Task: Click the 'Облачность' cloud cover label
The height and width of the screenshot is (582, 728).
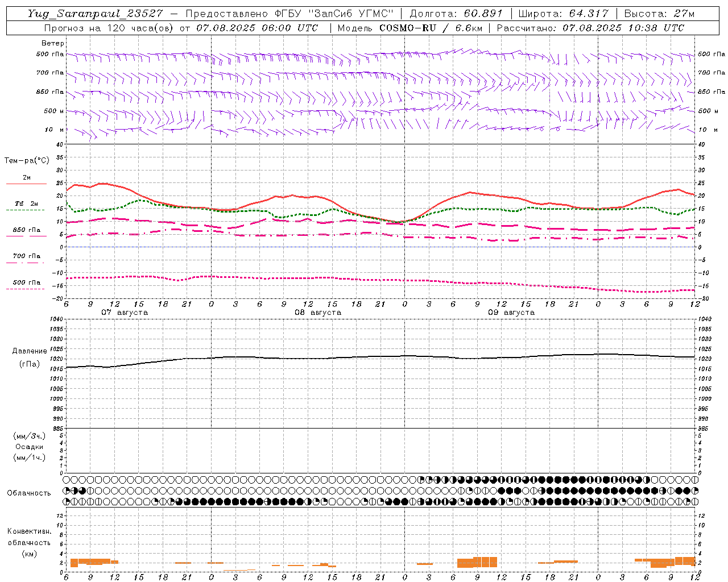Action: point(29,493)
